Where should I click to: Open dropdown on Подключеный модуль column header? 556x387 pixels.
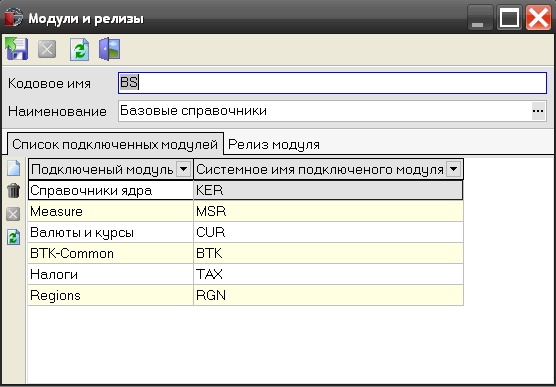184,169
